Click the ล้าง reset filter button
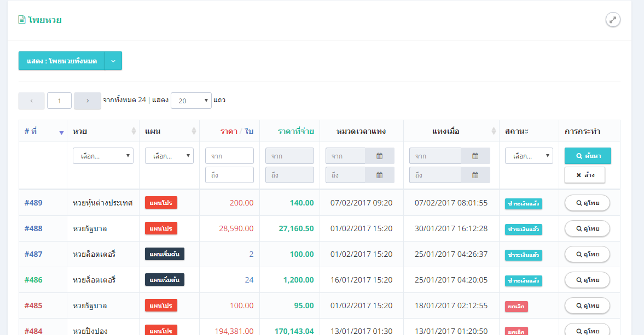Screen dimensions: 644x335 pos(584,175)
